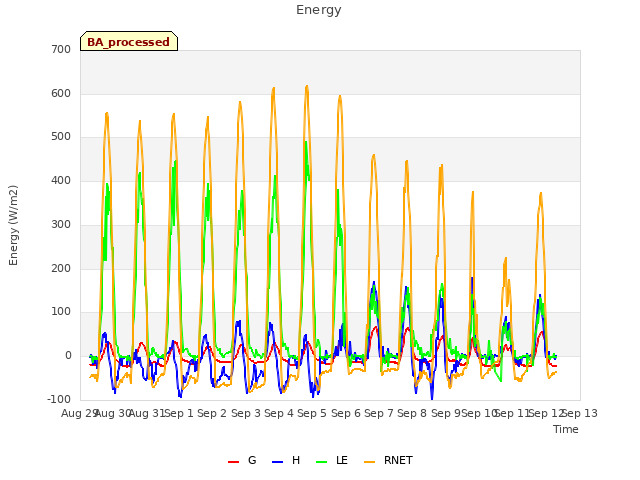Image resolution: width=640 pixels, height=480 pixels.
Task: Click the 300 y-axis tick label
Action: click(61, 224)
